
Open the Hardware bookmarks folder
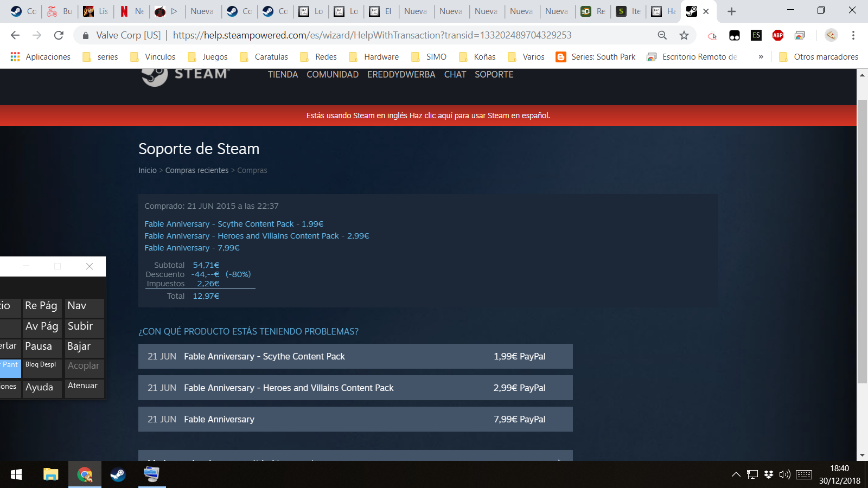coord(374,57)
